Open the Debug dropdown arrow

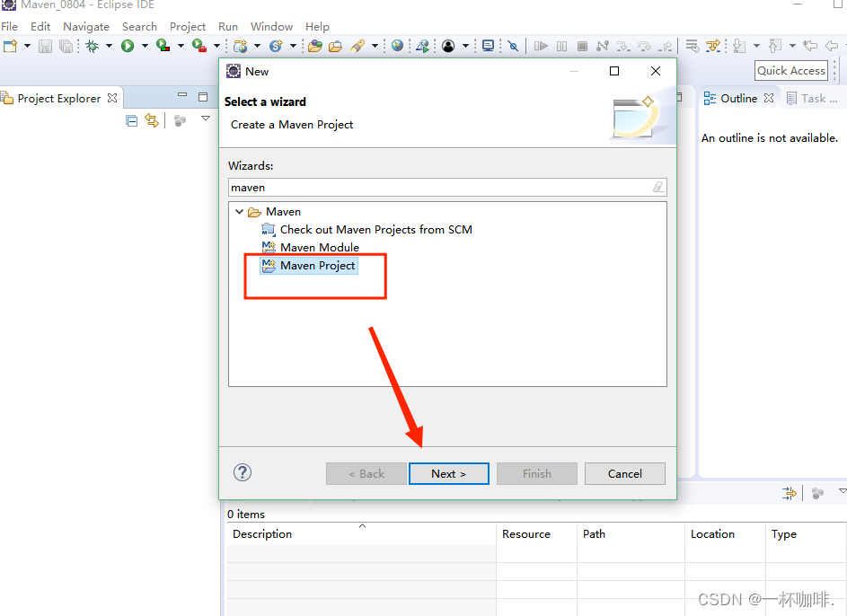(x=109, y=46)
